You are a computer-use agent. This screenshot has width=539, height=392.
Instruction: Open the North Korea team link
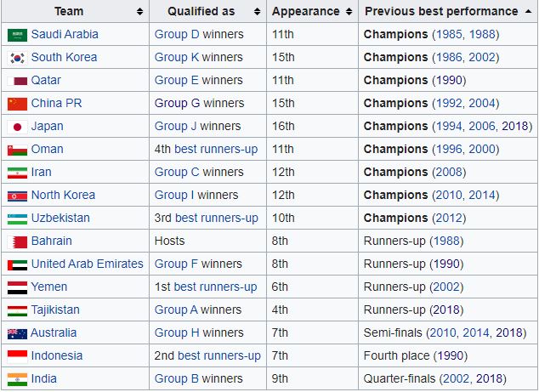[x=63, y=196]
